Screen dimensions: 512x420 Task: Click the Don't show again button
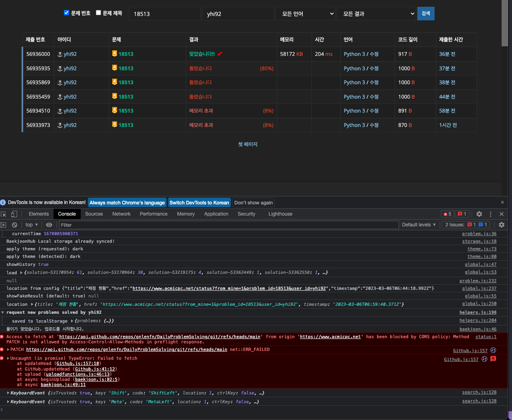254,203
